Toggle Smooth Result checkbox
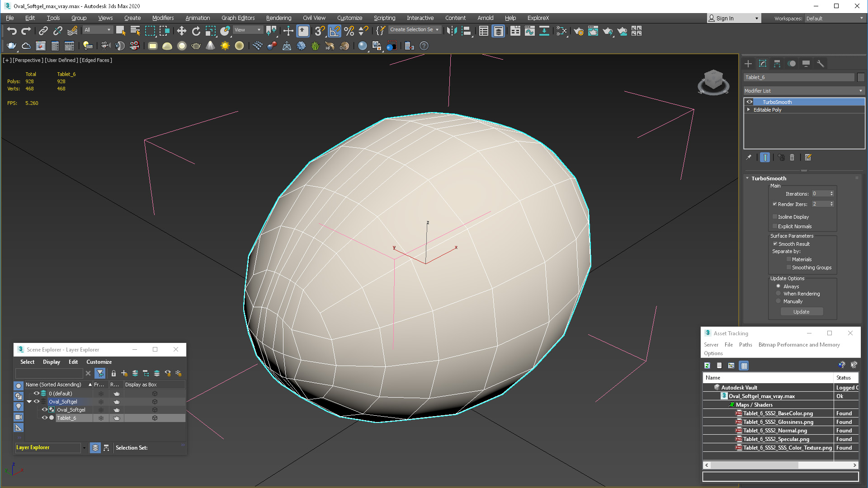The height and width of the screenshot is (488, 868). pos(775,244)
